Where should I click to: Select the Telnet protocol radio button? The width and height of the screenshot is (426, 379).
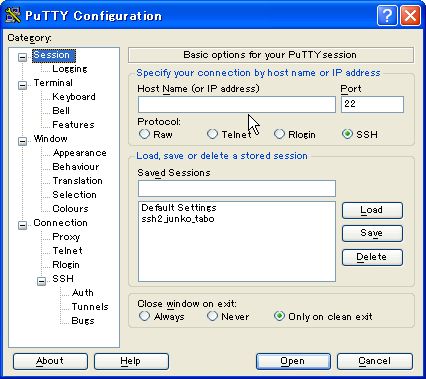212,134
